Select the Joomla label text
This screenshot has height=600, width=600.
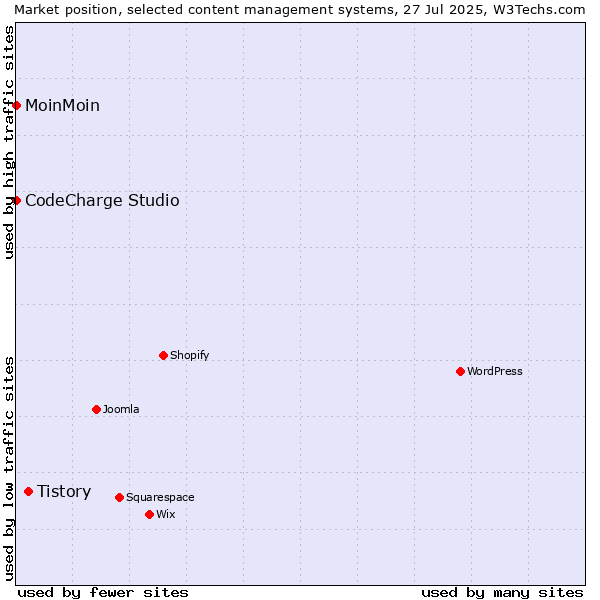tap(121, 409)
